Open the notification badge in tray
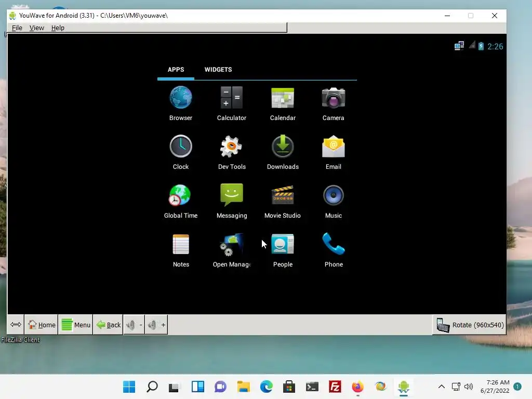The image size is (532, 399). pos(517,387)
